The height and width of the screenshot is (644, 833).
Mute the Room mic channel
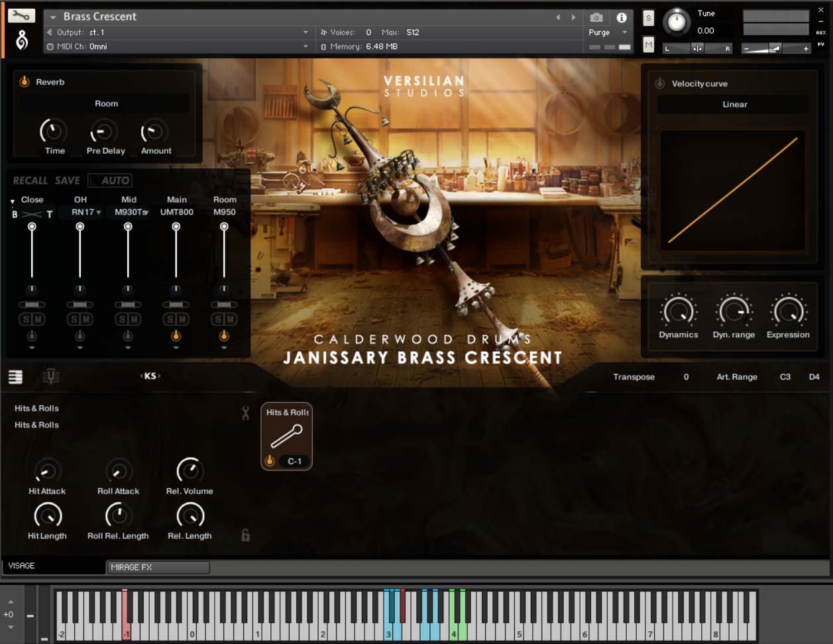point(230,319)
